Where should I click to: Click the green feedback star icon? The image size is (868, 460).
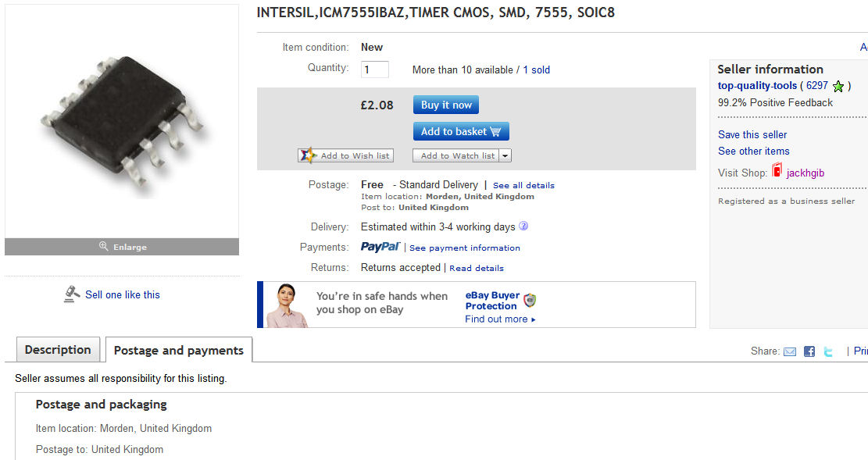[838, 86]
